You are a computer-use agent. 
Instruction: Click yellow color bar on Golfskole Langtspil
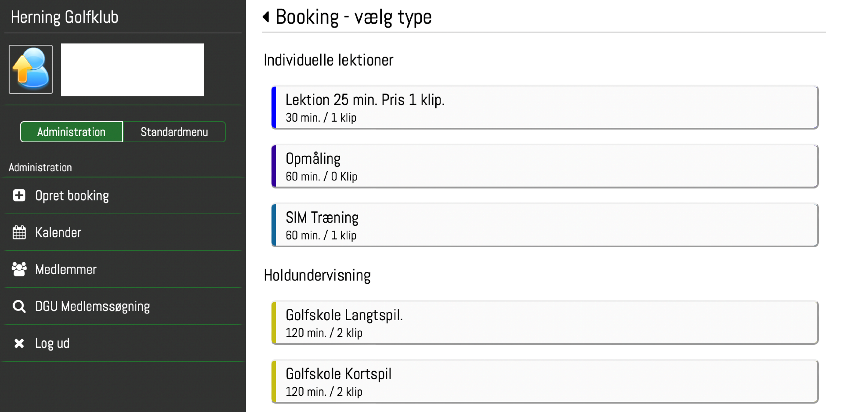(274, 323)
